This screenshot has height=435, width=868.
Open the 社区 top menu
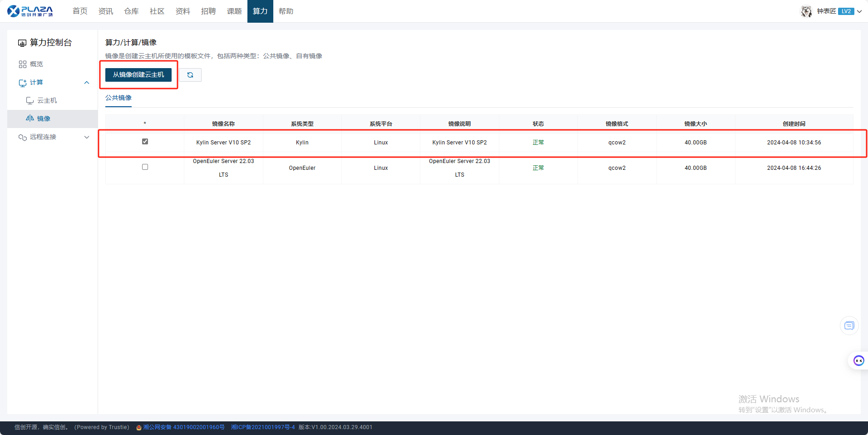157,11
